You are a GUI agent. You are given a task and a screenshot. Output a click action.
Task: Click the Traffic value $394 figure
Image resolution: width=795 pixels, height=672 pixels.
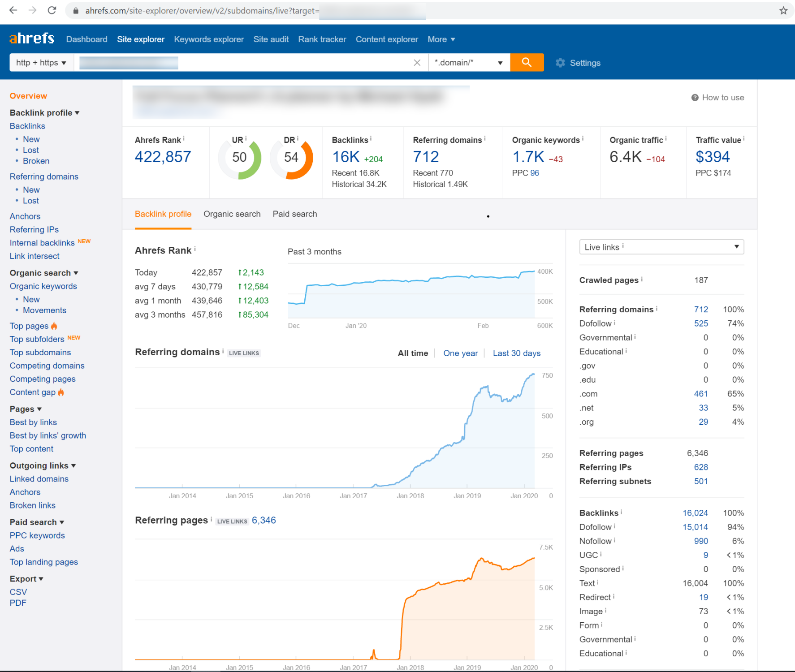(x=713, y=157)
